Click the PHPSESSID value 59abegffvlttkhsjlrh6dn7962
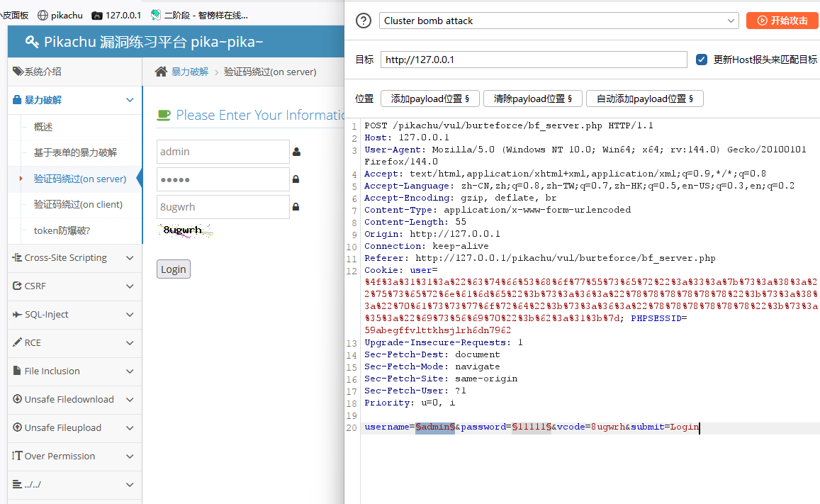820x504 pixels. click(438, 330)
